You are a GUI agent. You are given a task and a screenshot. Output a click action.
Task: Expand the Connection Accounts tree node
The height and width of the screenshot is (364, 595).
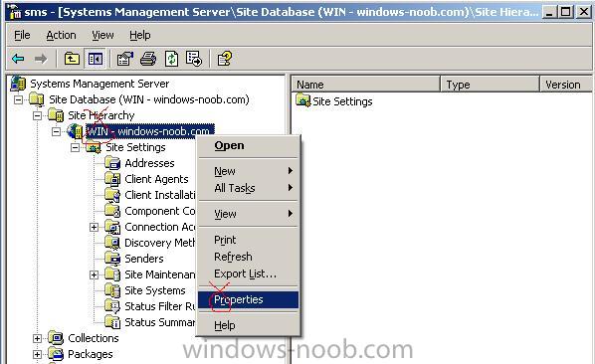94,227
